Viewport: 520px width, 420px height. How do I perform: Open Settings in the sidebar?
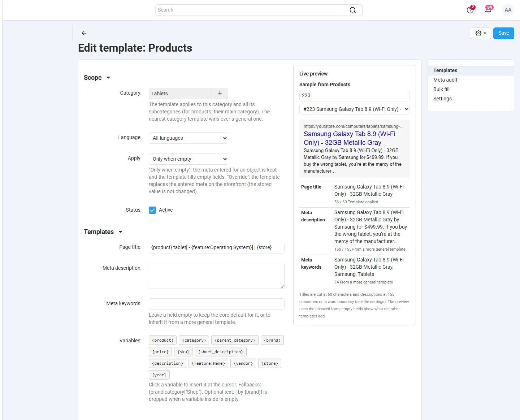click(442, 99)
